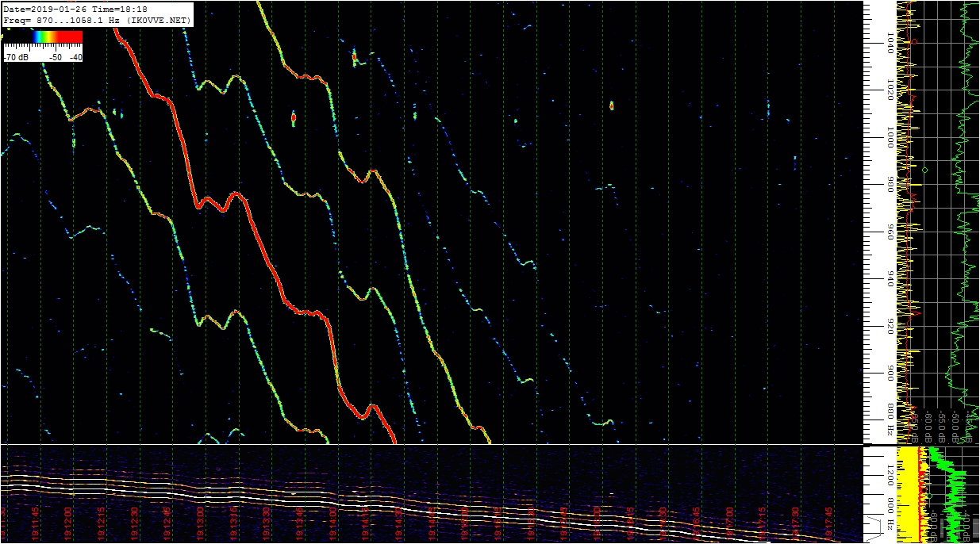Viewport: 980px width, 544px height.
Task: Click the 19:13:00 time marker
Action: pos(202,523)
